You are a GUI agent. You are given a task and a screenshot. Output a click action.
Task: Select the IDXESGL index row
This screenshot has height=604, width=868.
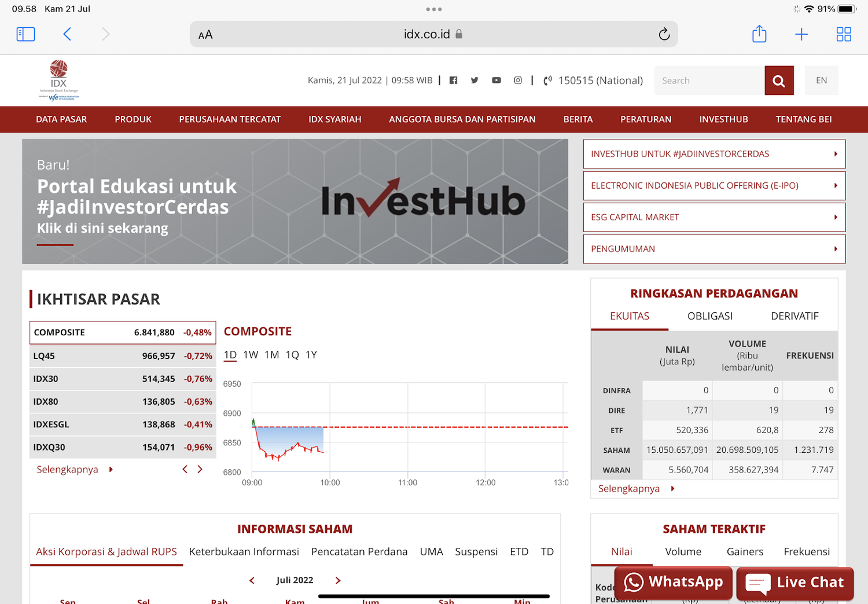point(123,424)
